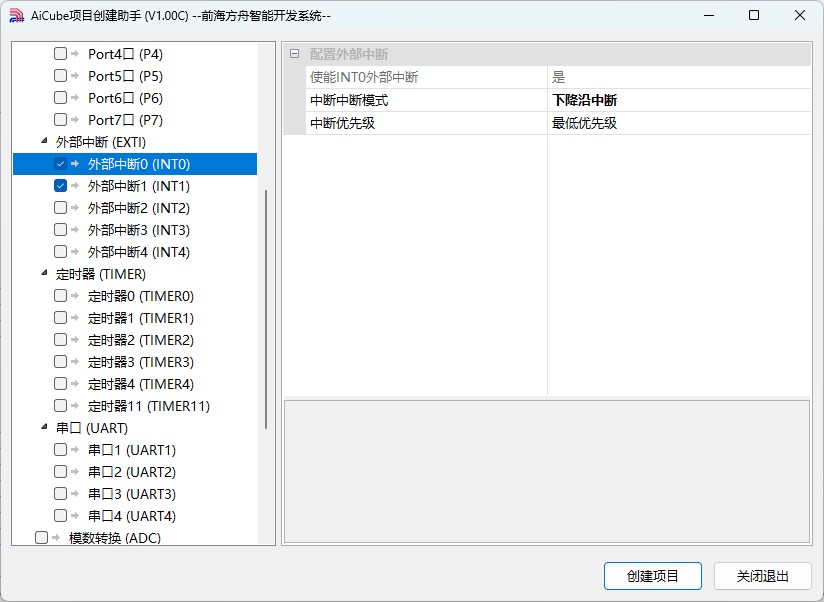This screenshot has height=602, width=824.
Task: Check 定时器11 (TIMER11) checkbox
Action: coord(60,406)
